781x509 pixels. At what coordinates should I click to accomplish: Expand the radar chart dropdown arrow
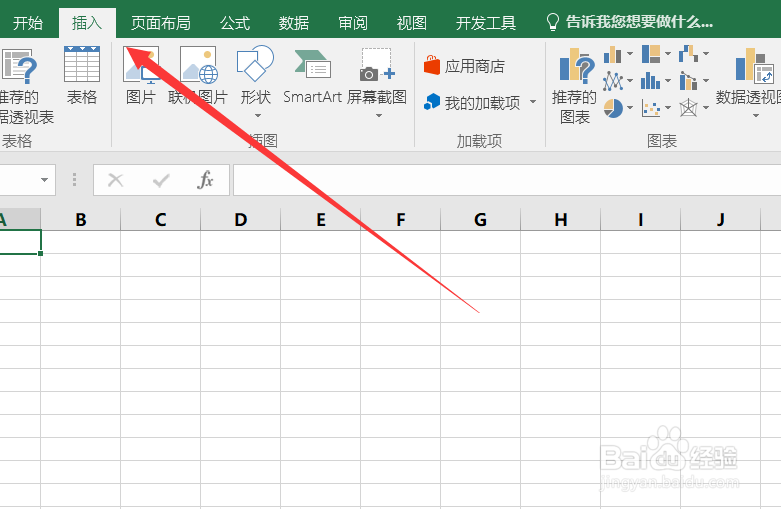coord(706,108)
